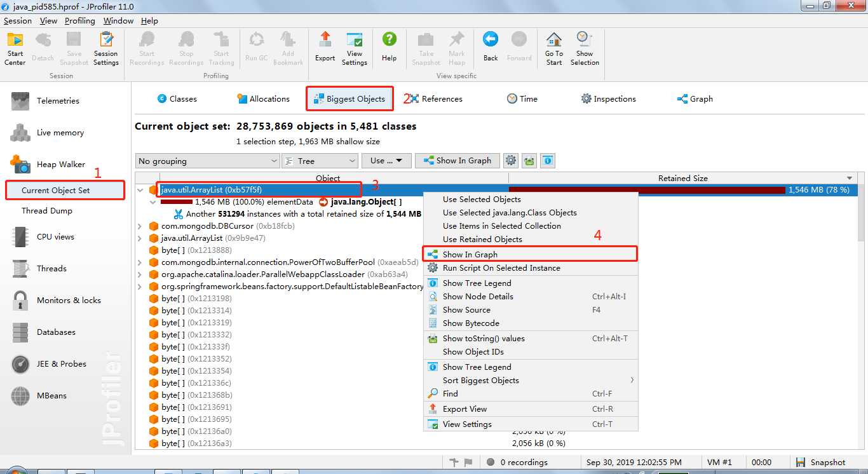Click the Session Settings toolbar icon
The width and height of the screenshot is (868, 474).
click(x=105, y=48)
